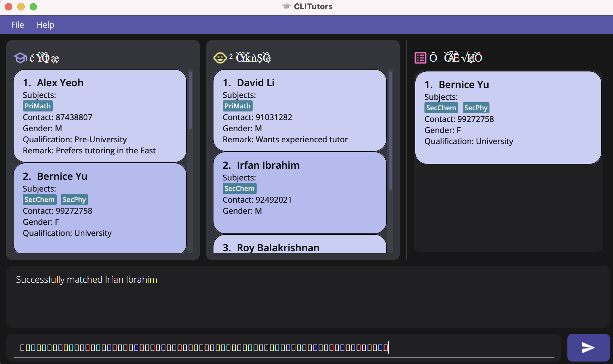Click Bernice Yu card in matched panel
This screenshot has width=613, height=364.
coord(508,118)
